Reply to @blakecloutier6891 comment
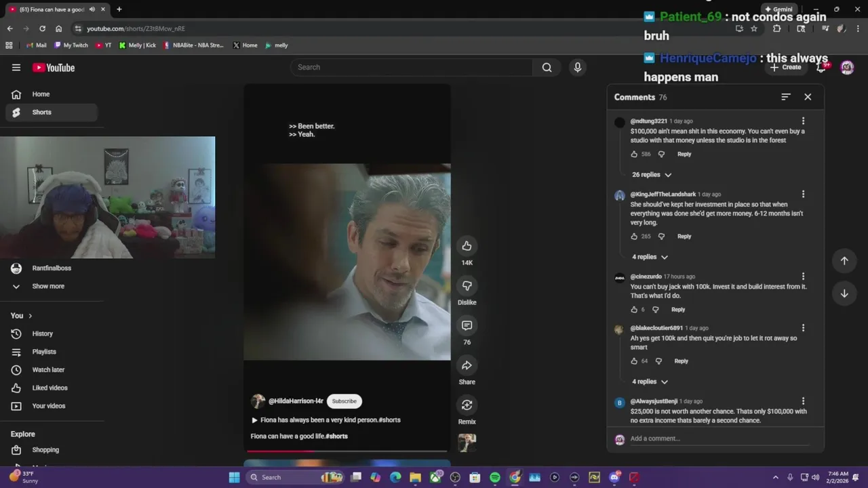The width and height of the screenshot is (868, 488). click(681, 361)
